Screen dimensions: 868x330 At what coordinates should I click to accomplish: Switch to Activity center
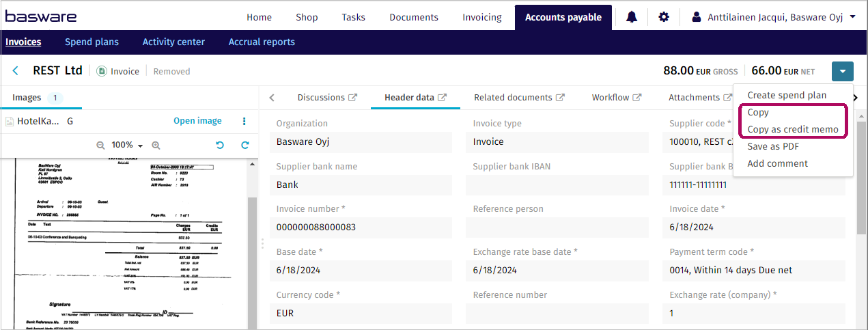coord(173,42)
